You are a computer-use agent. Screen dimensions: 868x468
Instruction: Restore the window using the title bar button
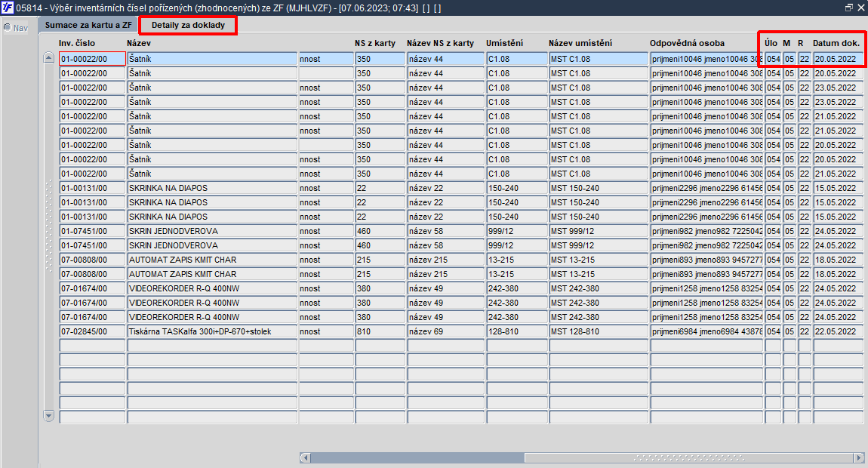(849, 8)
